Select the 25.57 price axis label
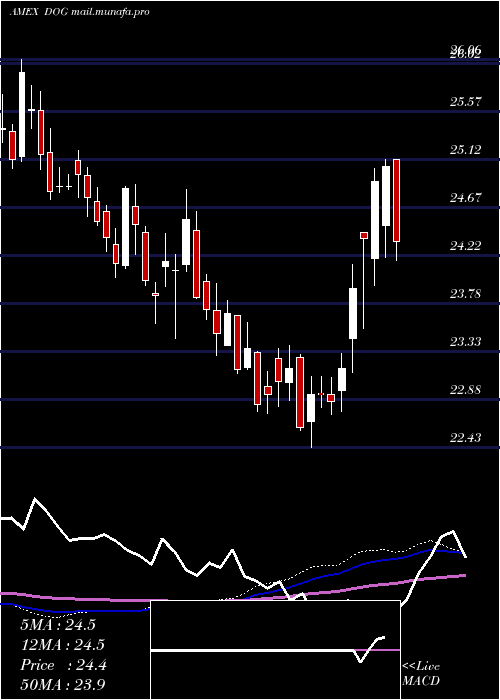 [466, 102]
